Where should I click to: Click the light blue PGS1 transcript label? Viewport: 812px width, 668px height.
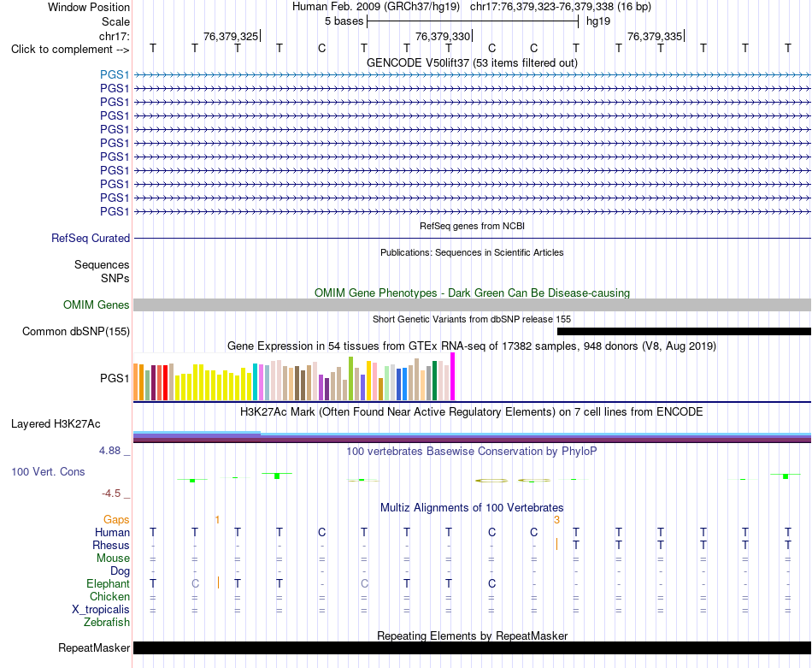pyautogui.click(x=115, y=74)
